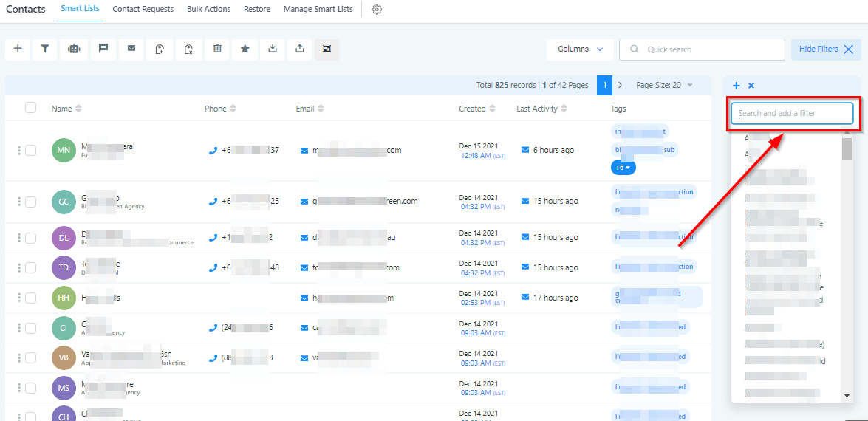Click the robot automation icon
Screen dimensions: 868x421
[x=74, y=49]
